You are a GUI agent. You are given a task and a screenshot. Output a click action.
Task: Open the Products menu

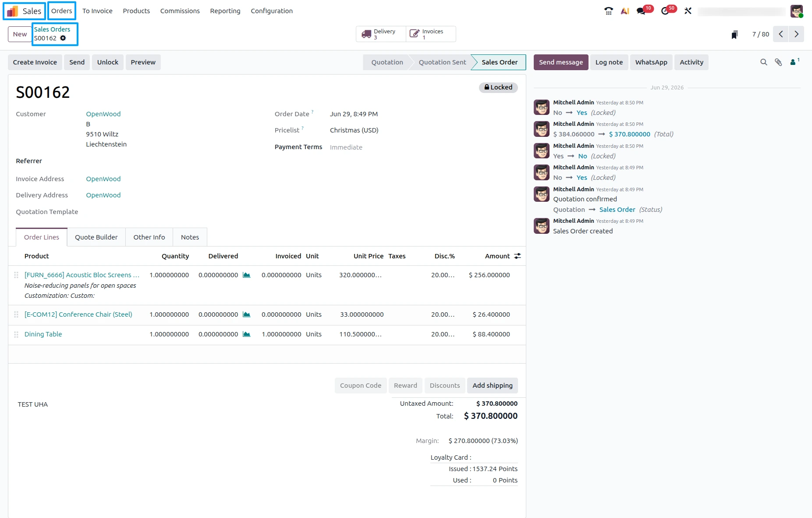(x=136, y=11)
